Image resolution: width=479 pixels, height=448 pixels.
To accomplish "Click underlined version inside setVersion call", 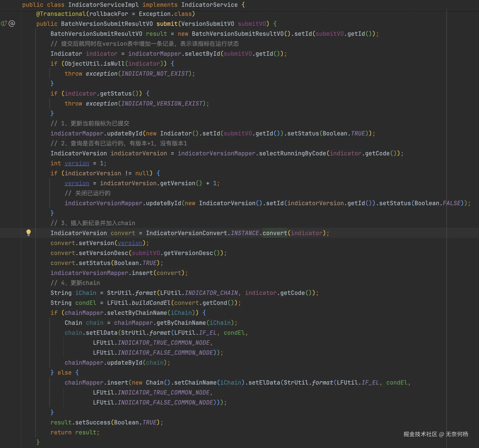I will pos(130,243).
